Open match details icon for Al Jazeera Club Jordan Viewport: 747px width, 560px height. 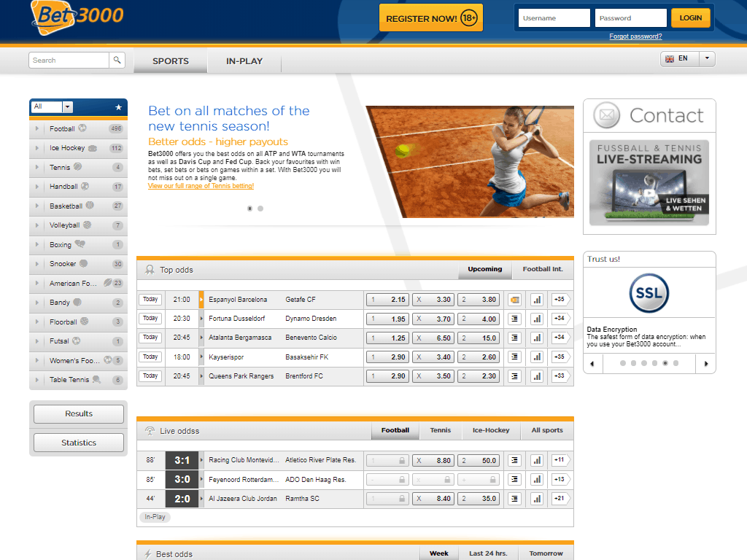click(514, 499)
